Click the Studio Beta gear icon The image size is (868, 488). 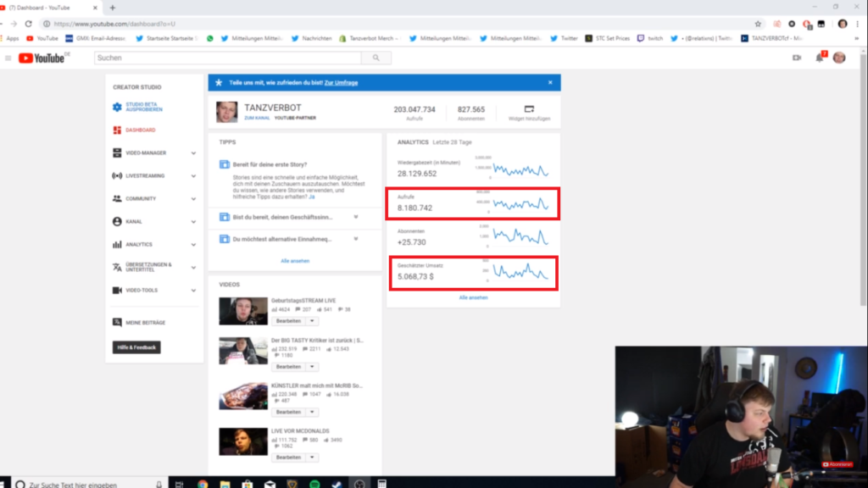(x=117, y=107)
